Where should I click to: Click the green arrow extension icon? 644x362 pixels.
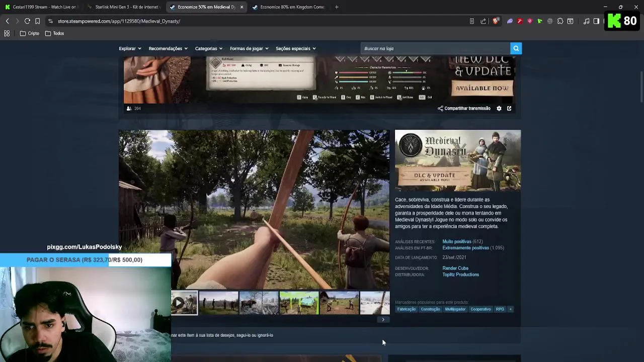tap(540, 21)
